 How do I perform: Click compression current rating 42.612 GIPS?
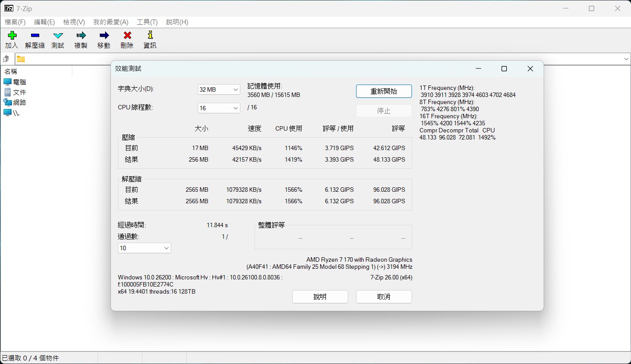point(389,148)
